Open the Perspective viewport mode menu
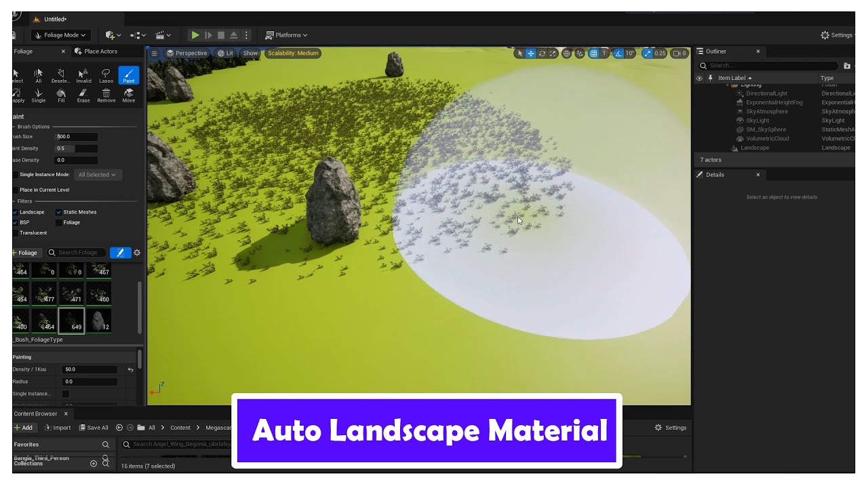 point(187,53)
